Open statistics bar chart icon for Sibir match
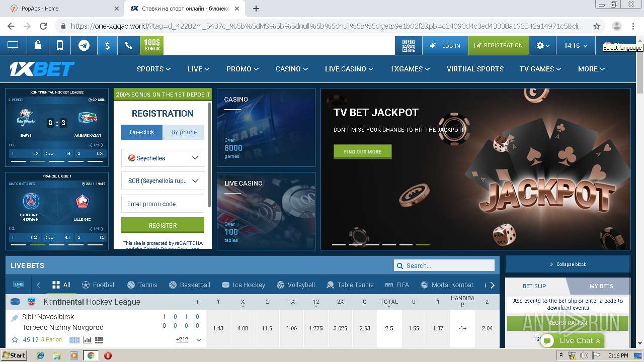 tap(87, 340)
